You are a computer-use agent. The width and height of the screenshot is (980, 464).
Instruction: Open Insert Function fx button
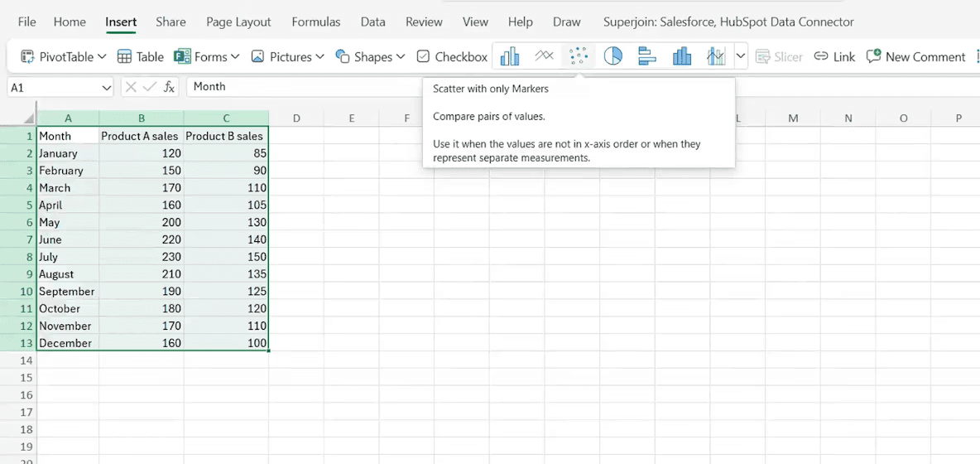coord(169,87)
